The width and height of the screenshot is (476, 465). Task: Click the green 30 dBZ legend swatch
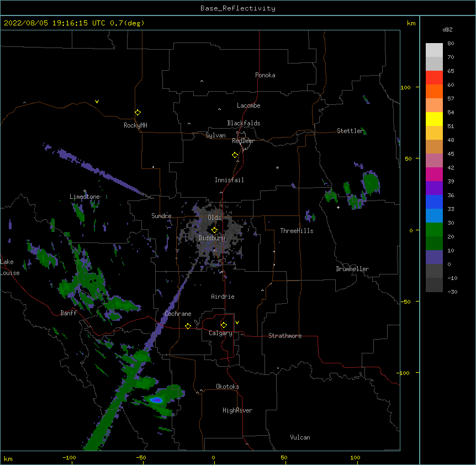pos(434,230)
